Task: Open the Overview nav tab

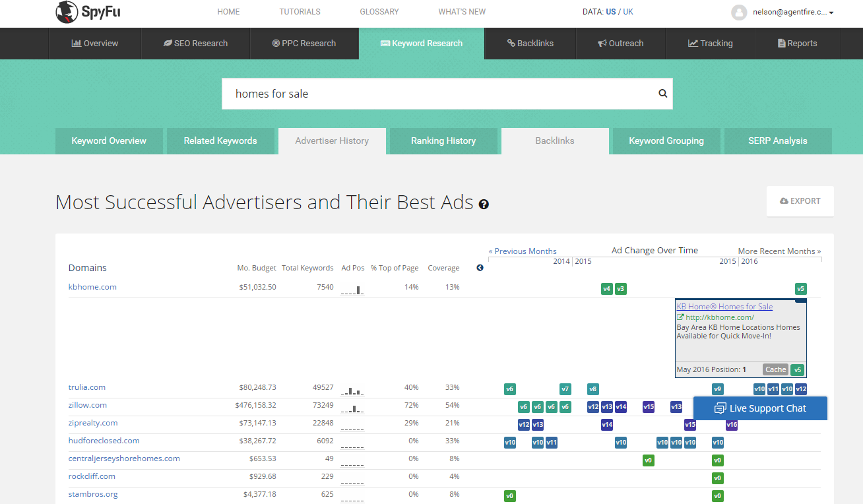Action: coord(95,44)
